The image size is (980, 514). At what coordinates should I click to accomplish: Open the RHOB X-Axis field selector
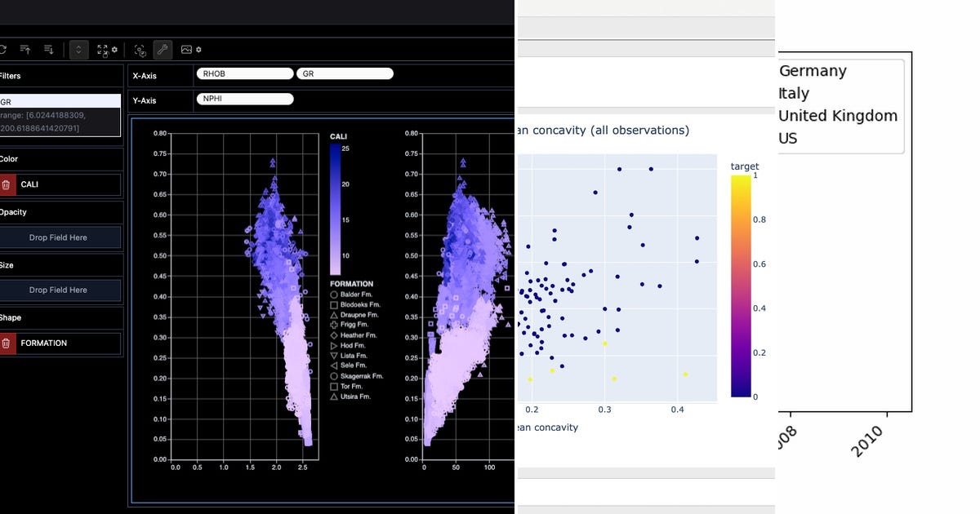point(244,73)
